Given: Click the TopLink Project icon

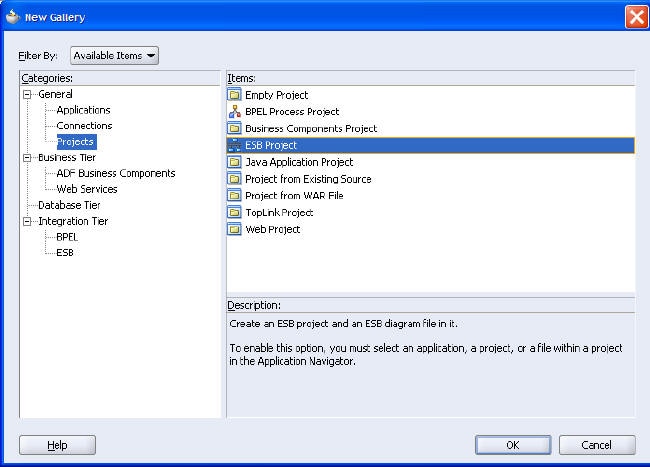Looking at the screenshot, I should click(234, 213).
